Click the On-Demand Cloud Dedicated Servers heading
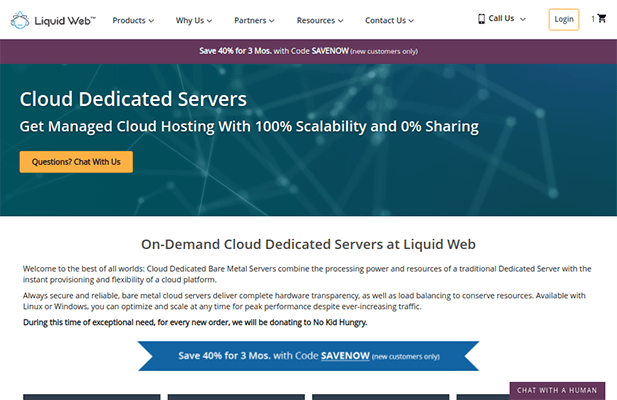Screen dimensions: 617x400 click(x=308, y=244)
